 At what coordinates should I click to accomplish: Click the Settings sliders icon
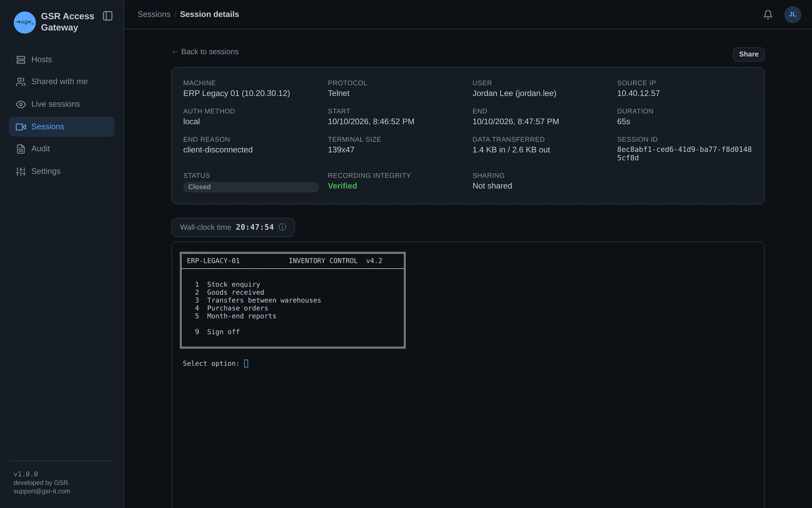click(x=21, y=171)
